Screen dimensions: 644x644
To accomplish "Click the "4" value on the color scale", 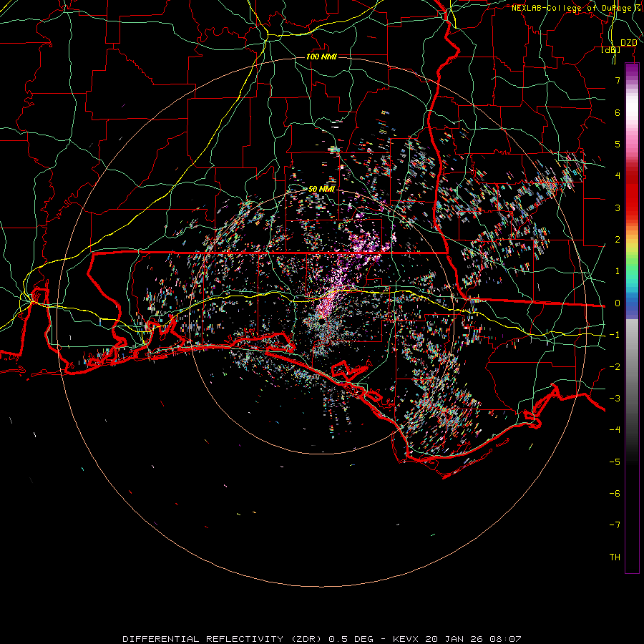I will coord(618,176).
